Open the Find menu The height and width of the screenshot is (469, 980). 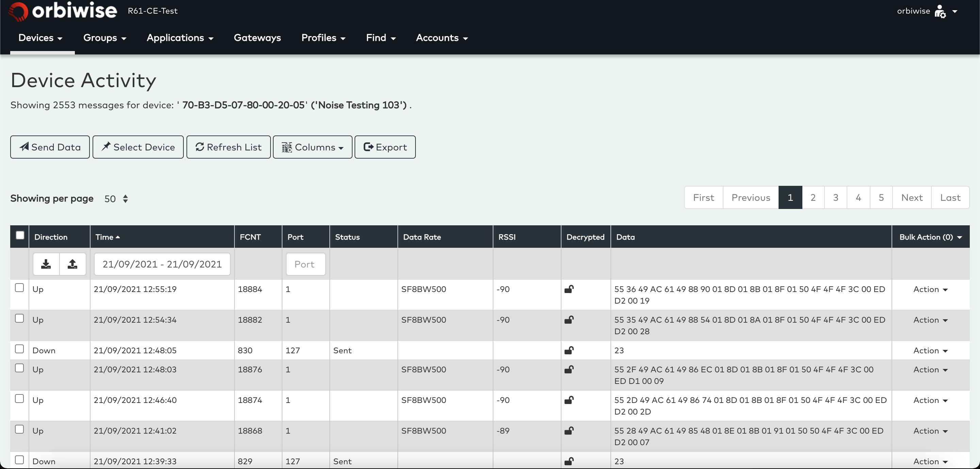381,38
